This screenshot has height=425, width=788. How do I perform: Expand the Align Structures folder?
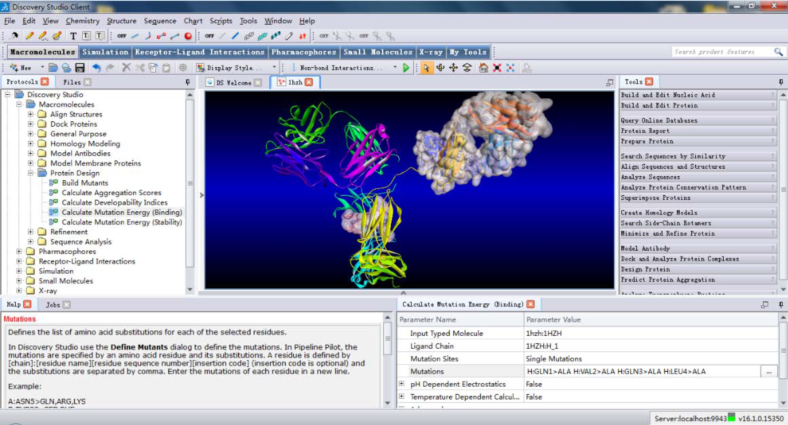coord(31,114)
